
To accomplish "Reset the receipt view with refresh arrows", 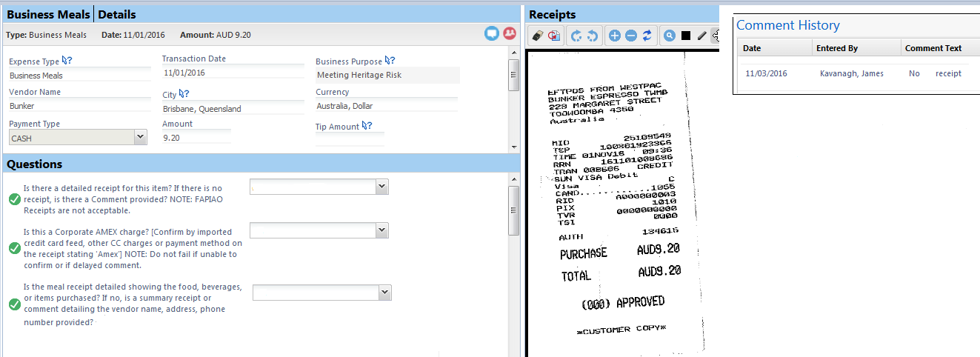I will coord(647,36).
